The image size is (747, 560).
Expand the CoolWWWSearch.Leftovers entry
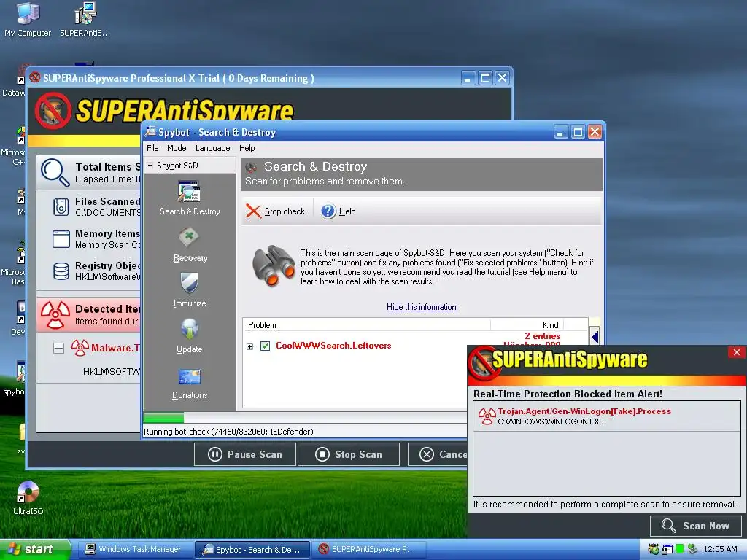tap(250, 346)
